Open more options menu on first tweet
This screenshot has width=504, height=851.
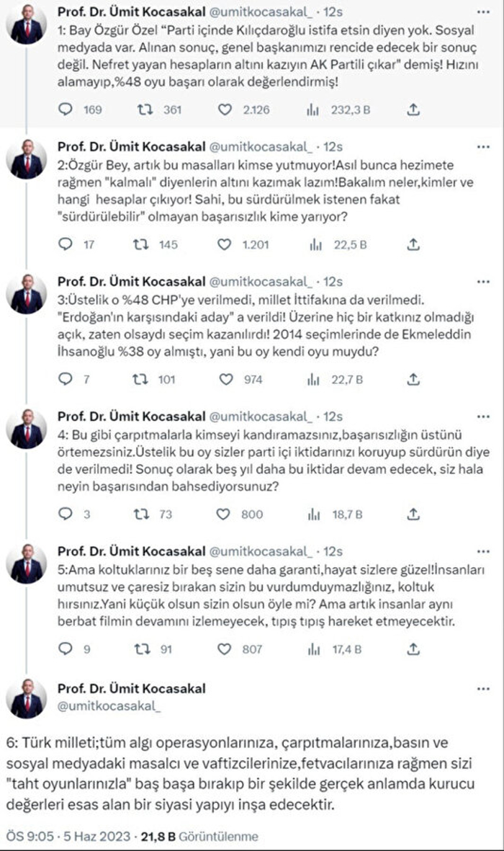482,12
